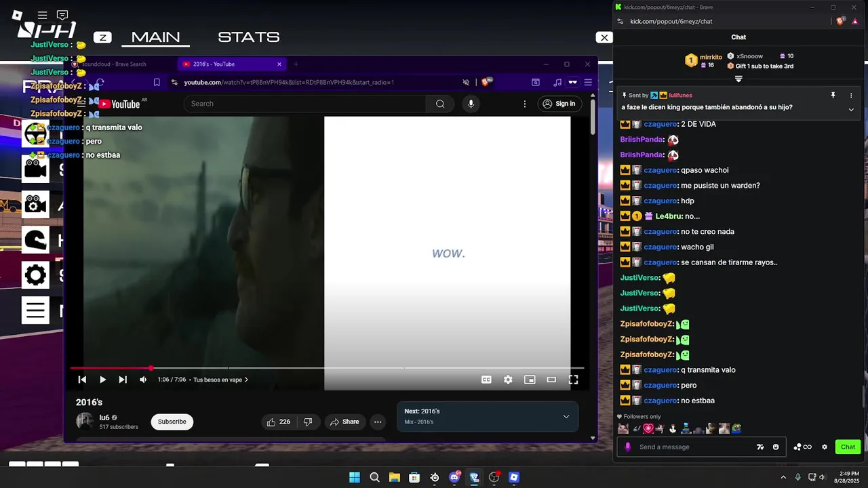Viewport: 868px width, 488px height.
Task: Open Kick chat settings gear
Action: [825, 447]
